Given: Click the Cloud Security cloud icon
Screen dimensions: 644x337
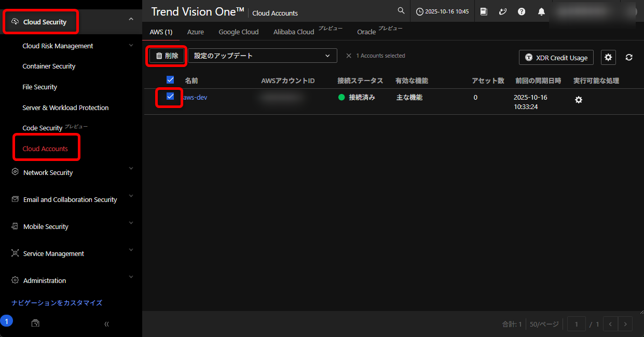Looking at the screenshot, I should coord(15,22).
